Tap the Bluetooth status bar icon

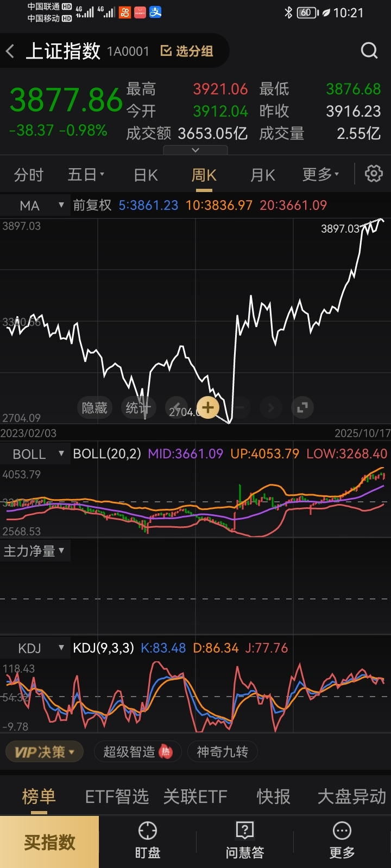(288, 12)
